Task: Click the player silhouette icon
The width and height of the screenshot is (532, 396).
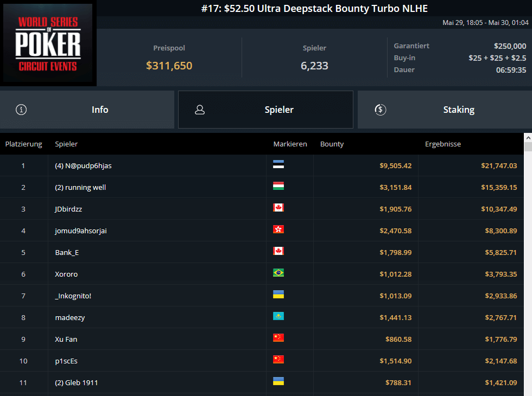Action: point(200,110)
